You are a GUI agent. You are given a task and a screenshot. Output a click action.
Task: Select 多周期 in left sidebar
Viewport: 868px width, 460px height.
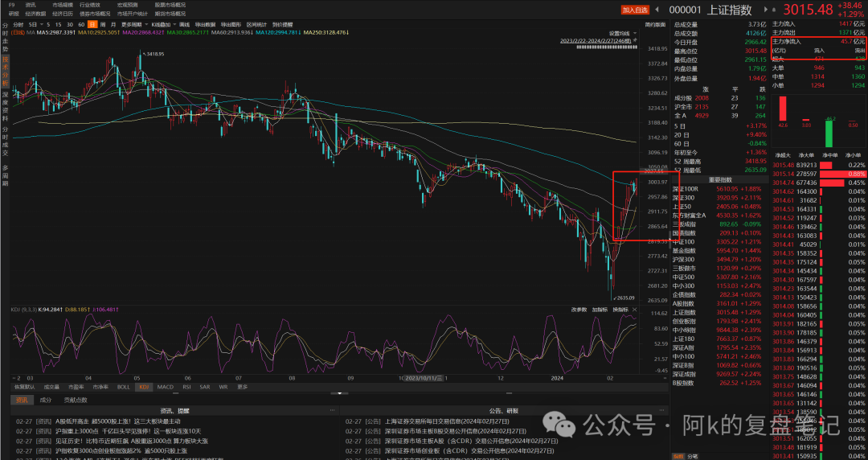5,176
